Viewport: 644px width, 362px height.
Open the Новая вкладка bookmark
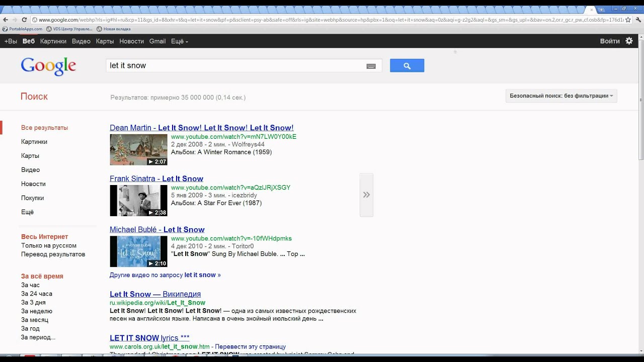[113, 29]
